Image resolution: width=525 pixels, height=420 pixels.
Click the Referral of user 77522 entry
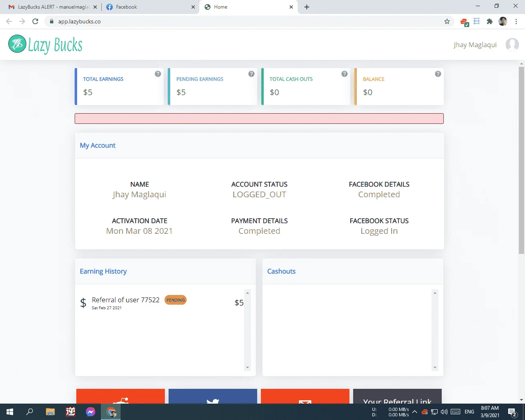click(126, 300)
